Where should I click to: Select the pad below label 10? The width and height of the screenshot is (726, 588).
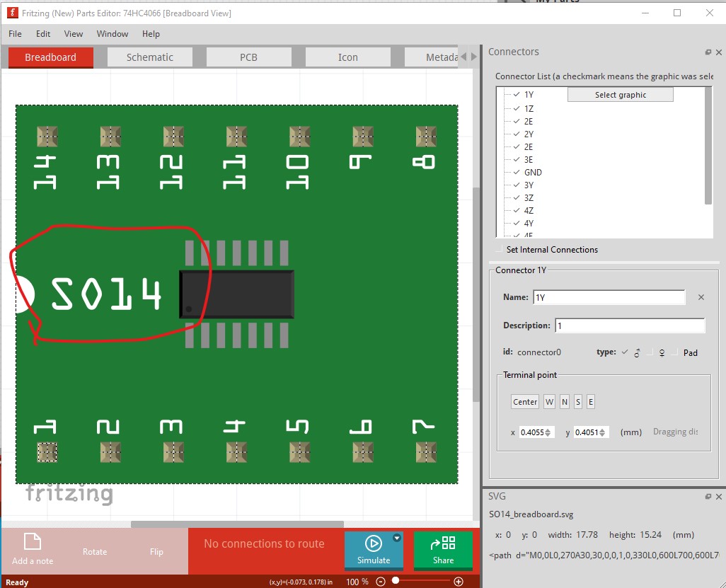click(x=299, y=137)
